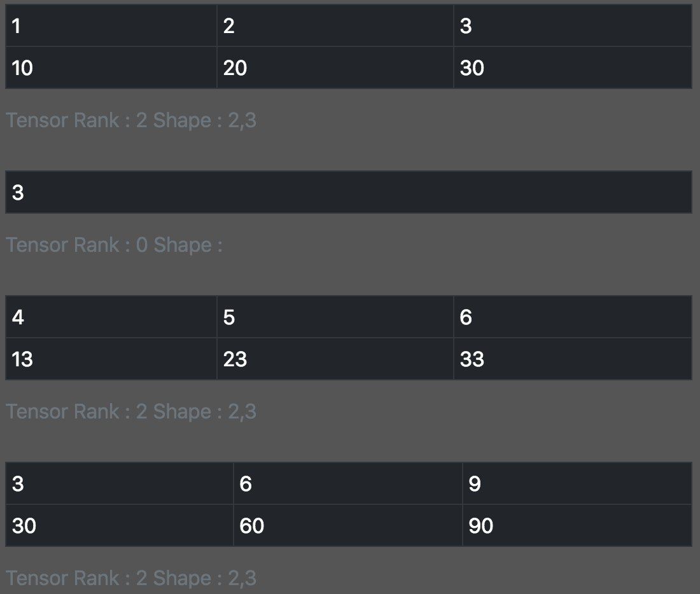Click the cell with value 9
This screenshot has height=594, width=700.
(x=577, y=483)
